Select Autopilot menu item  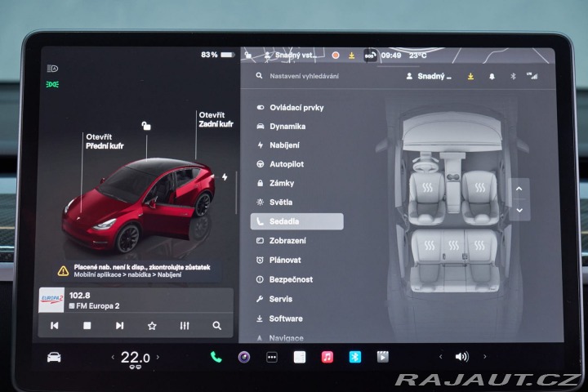pos(280,164)
